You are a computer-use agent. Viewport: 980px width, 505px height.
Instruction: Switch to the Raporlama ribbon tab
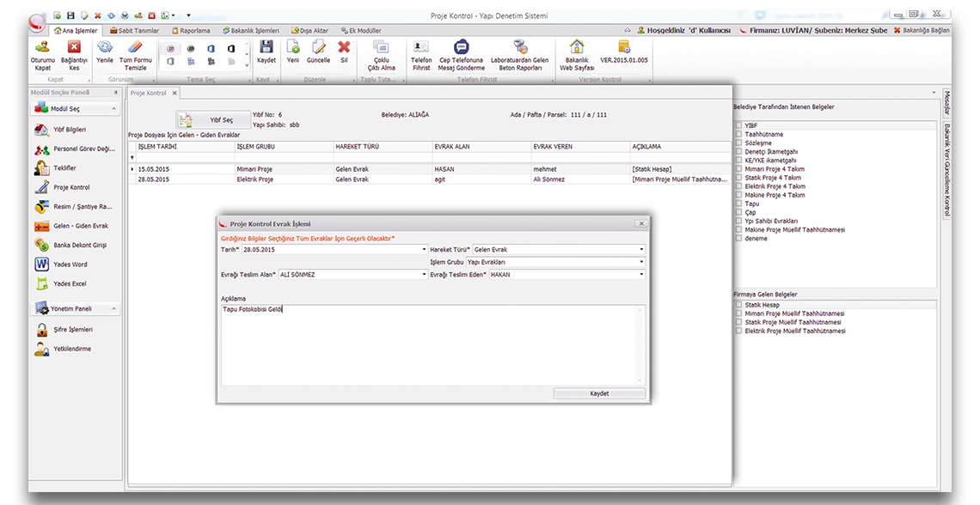pyautogui.click(x=193, y=30)
